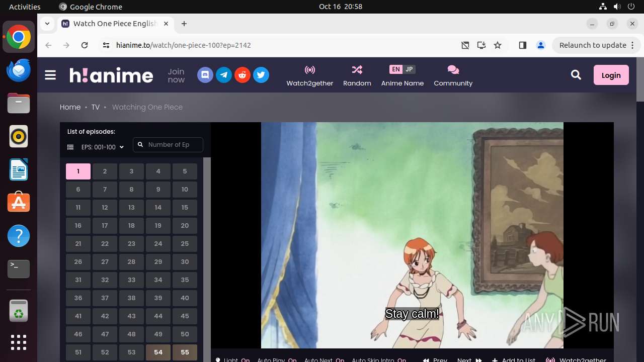Open Activities overview

pos(25,7)
